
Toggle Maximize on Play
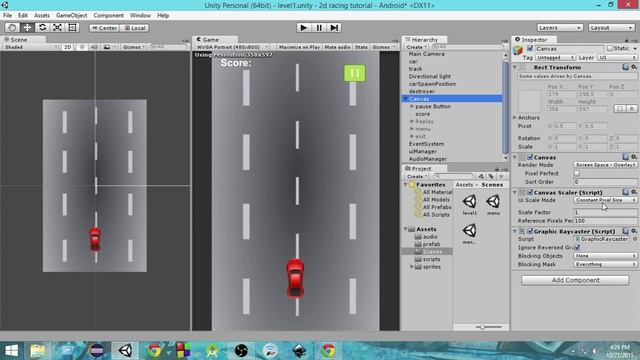299,47
